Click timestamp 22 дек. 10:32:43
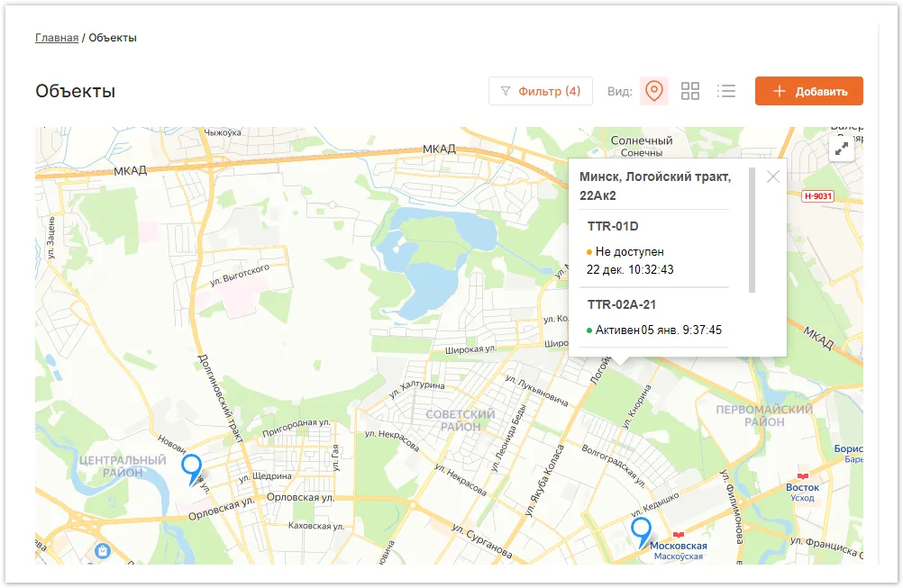This screenshot has width=903, height=588. click(x=630, y=269)
